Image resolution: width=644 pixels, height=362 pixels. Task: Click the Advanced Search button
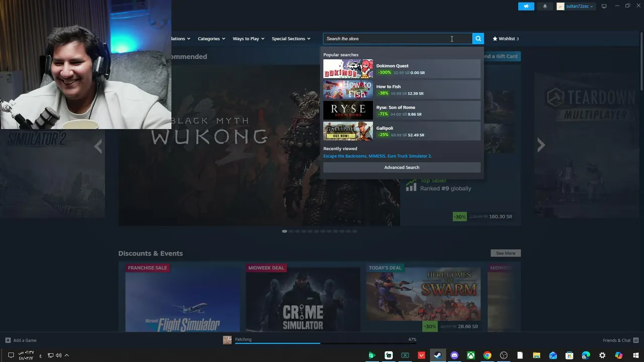[401, 167]
